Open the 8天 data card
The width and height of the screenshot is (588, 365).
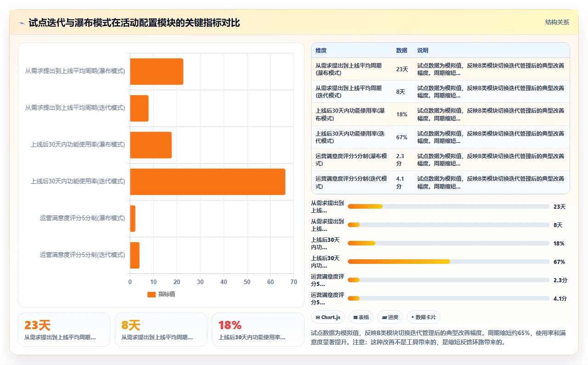pos(161,330)
